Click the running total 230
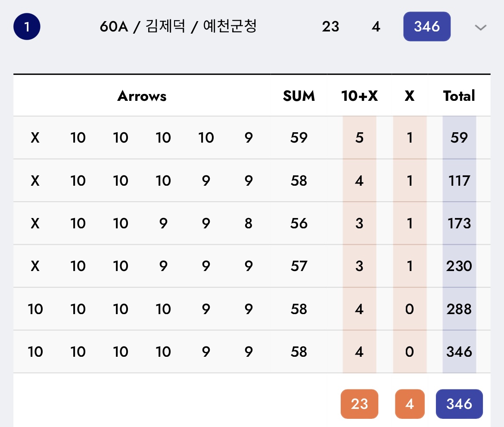The height and width of the screenshot is (427, 504). click(459, 266)
